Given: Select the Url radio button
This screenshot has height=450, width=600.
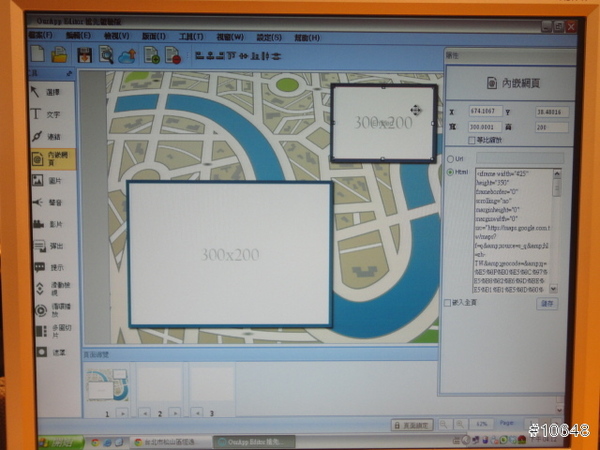Looking at the screenshot, I should tap(449, 158).
